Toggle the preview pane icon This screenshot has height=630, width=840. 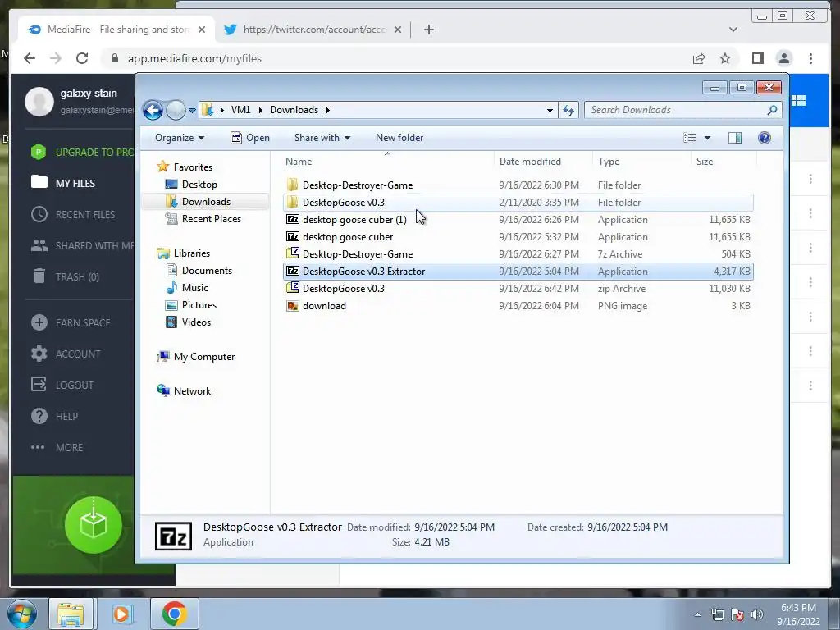[x=735, y=138]
